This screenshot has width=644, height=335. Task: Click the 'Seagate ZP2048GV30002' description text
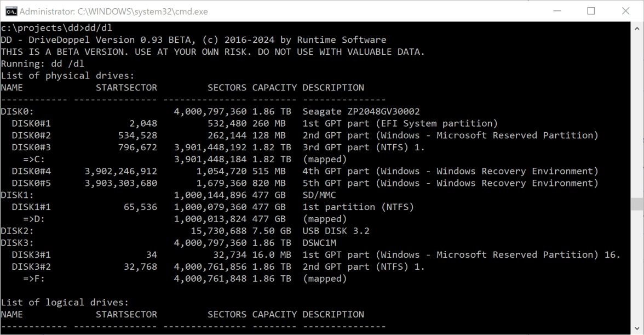point(361,111)
